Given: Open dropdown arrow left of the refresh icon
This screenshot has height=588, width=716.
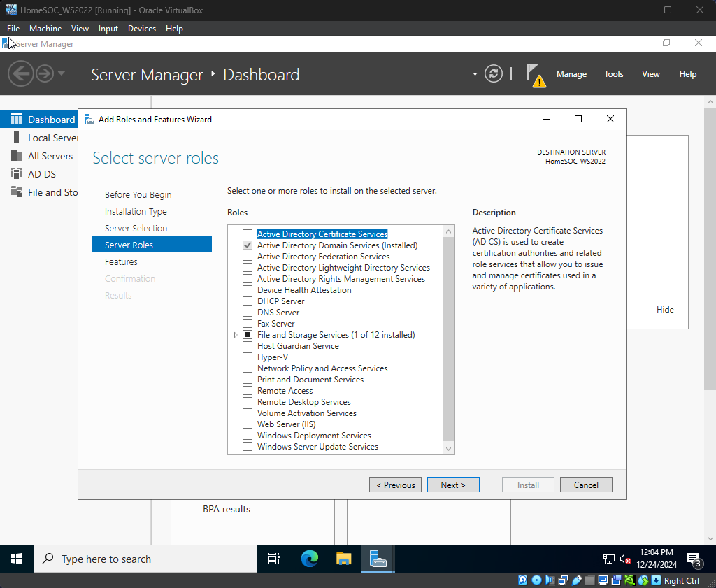Looking at the screenshot, I should point(475,74).
